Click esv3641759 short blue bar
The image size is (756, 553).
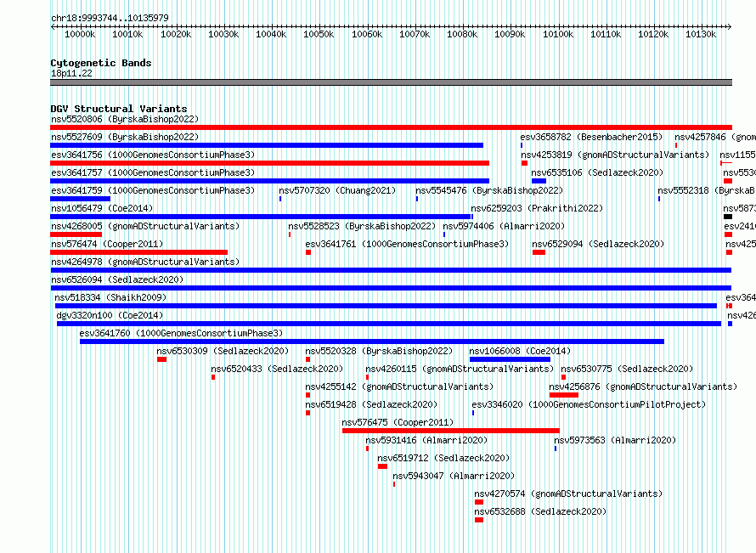point(80,199)
